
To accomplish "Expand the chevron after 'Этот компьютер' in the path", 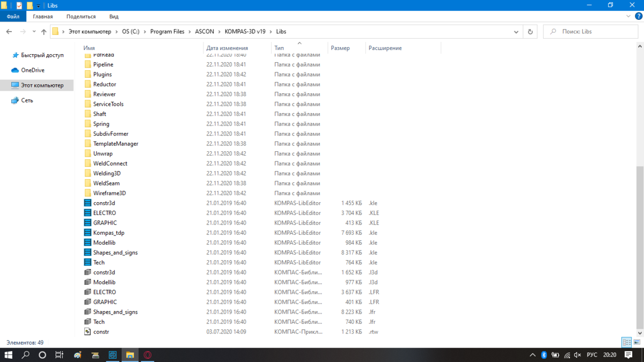I will click(117, 32).
